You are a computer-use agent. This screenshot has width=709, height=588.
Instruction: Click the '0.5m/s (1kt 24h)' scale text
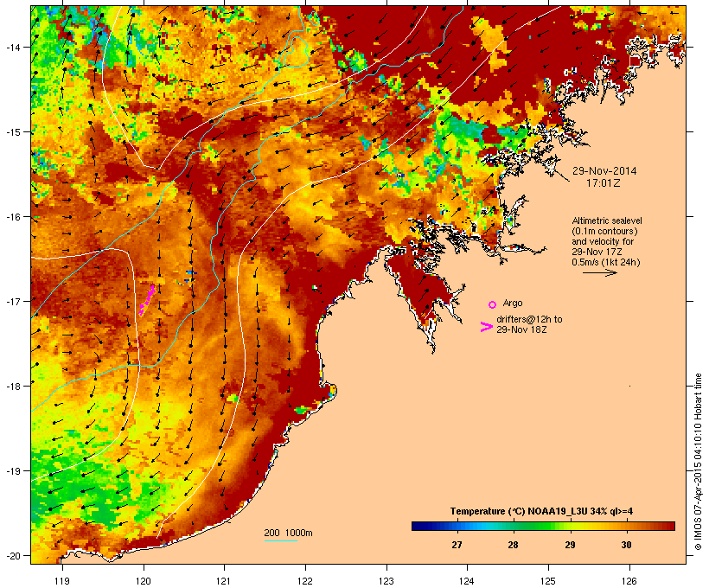coord(606,262)
